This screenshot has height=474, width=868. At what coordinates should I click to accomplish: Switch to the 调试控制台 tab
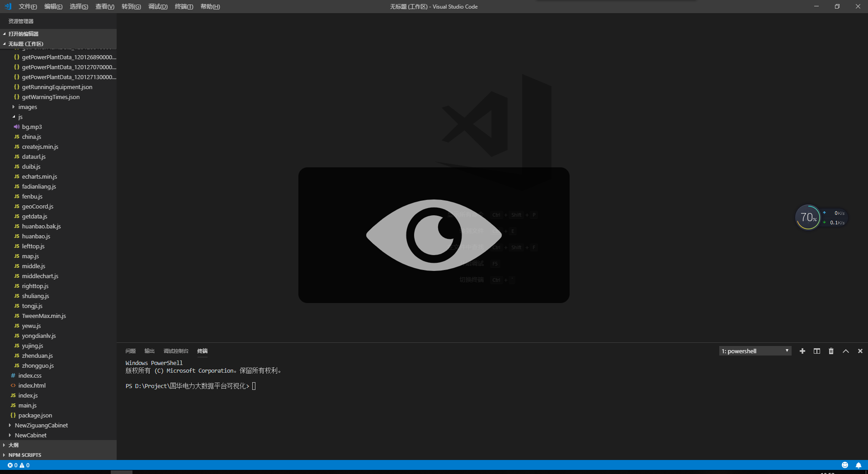176,351
